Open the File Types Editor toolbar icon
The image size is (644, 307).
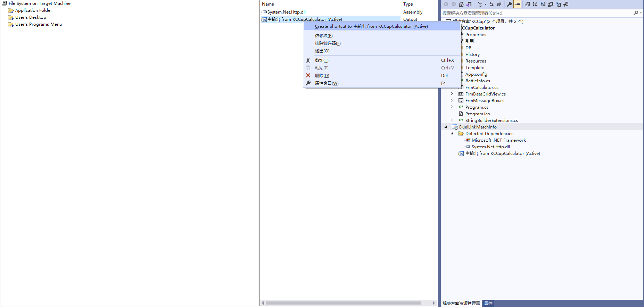click(x=543, y=4)
